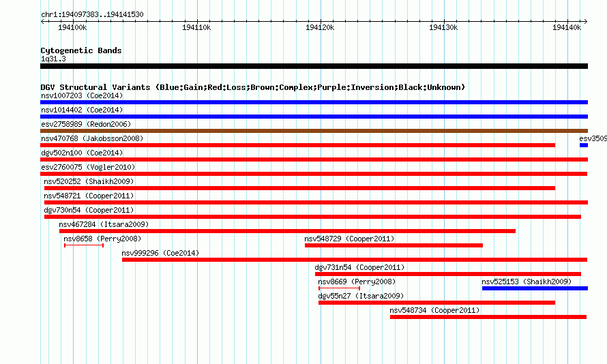Click the Cytogenetic Bands track title
The image size is (607, 364).
[x=81, y=50]
